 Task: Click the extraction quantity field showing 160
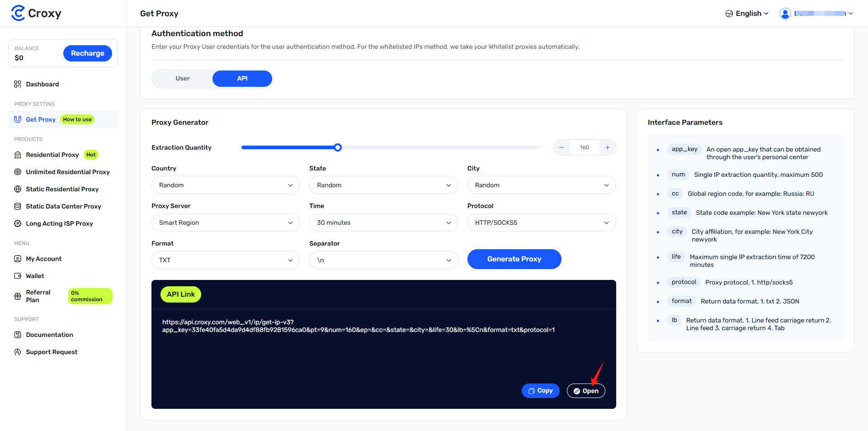click(585, 147)
